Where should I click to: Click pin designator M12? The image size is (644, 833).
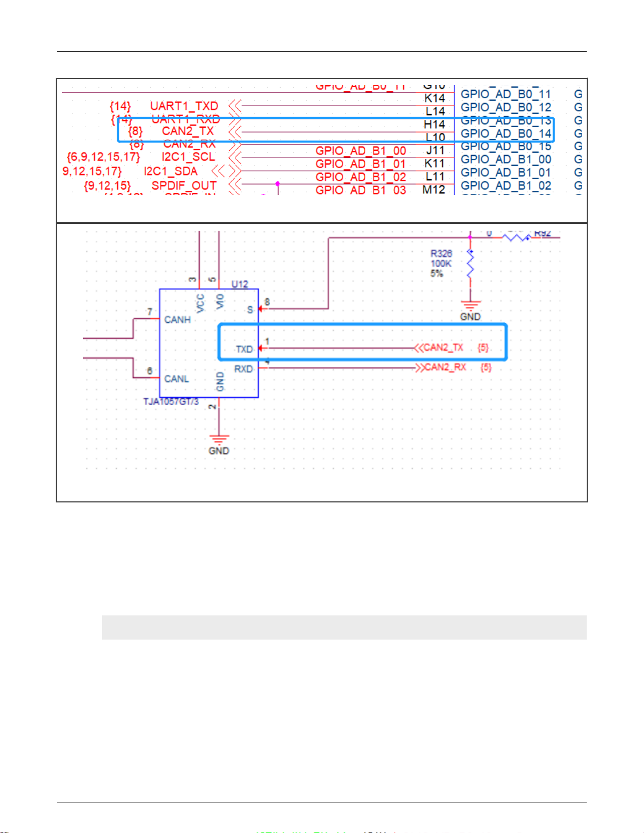434,189
